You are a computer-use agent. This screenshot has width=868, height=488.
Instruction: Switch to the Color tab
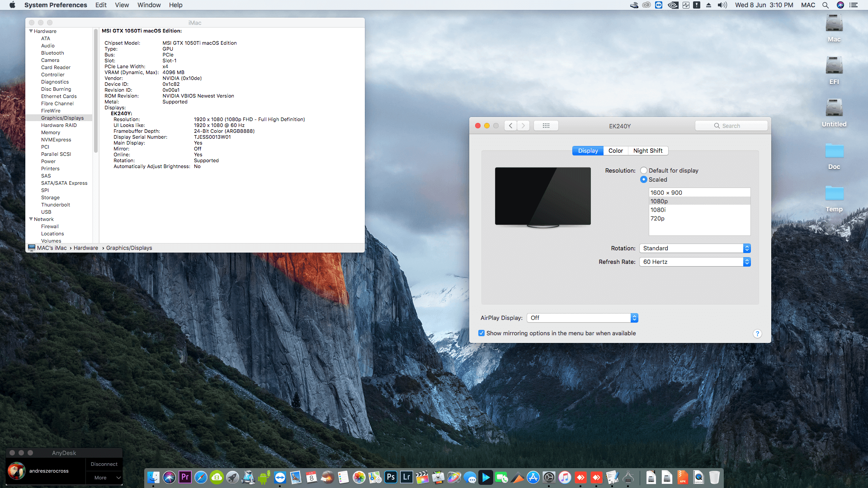615,150
